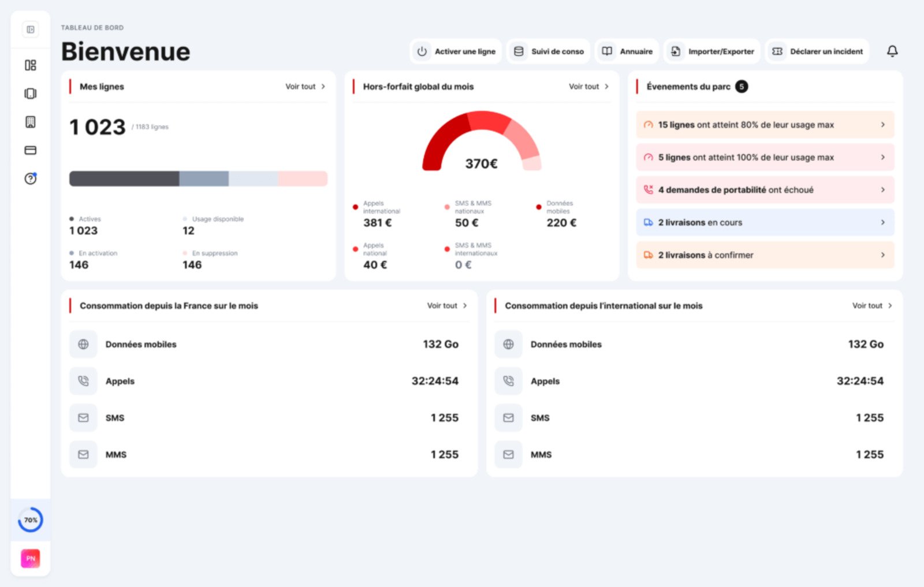
Task: Expand the '2 livraisons en cours' event
Action: (x=765, y=222)
